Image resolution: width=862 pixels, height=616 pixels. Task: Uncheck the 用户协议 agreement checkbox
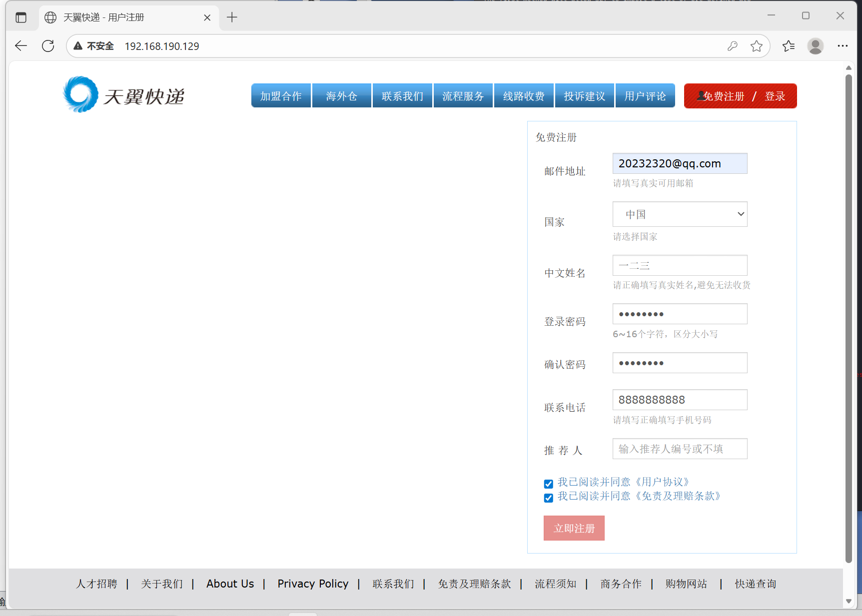[x=548, y=483]
